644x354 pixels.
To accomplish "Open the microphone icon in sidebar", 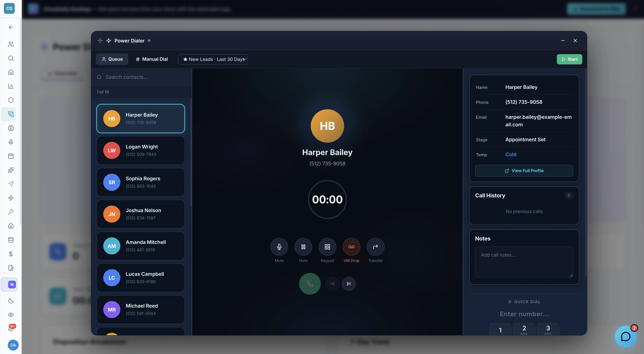I will (x=11, y=142).
